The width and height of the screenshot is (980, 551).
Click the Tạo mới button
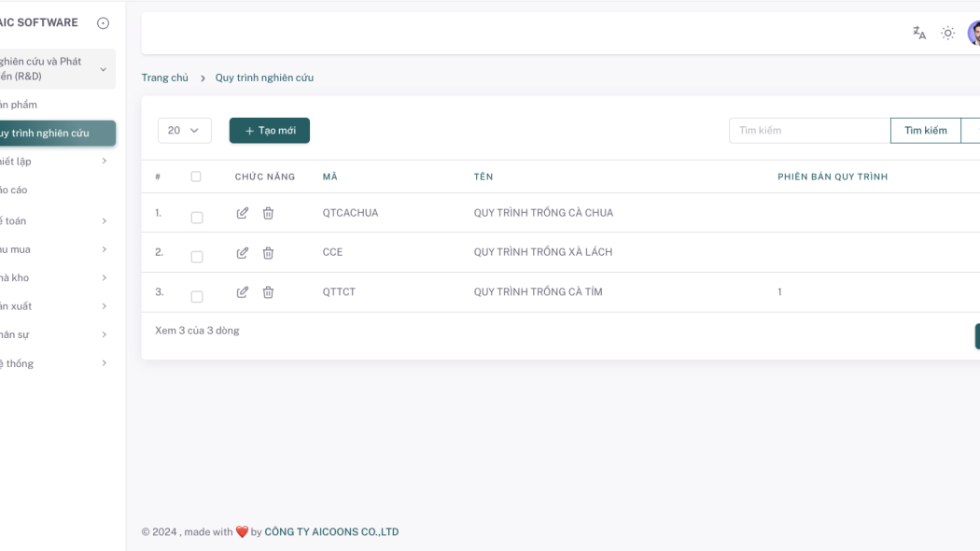click(x=270, y=131)
